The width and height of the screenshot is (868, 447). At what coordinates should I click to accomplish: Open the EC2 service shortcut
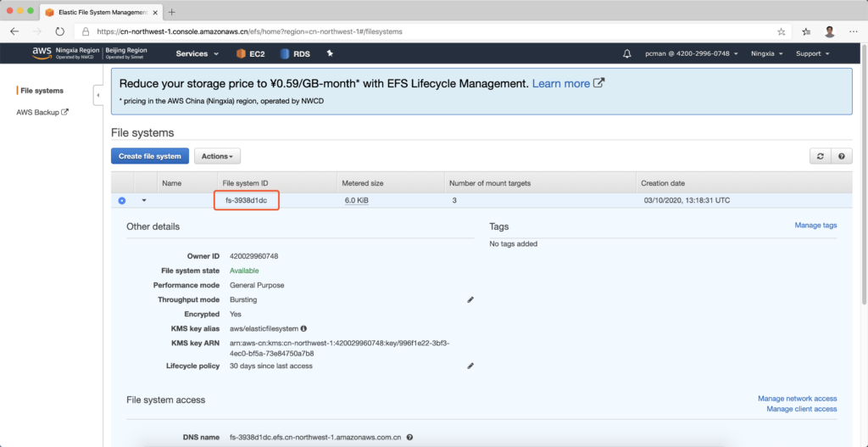[250, 53]
